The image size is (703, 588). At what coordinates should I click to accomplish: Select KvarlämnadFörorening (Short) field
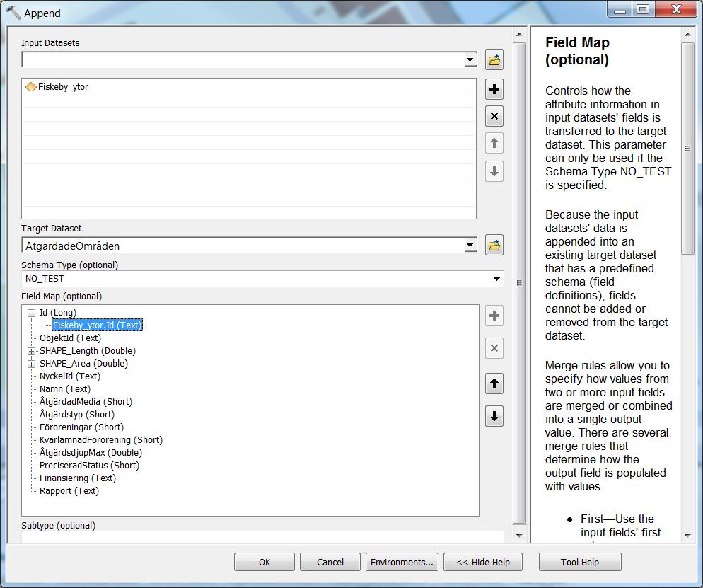pos(101,440)
